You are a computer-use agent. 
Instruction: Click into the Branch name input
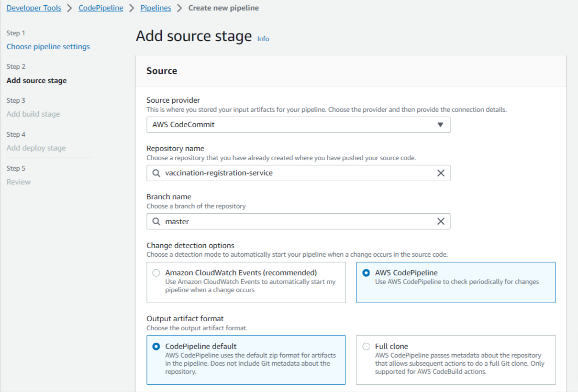tap(298, 221)
